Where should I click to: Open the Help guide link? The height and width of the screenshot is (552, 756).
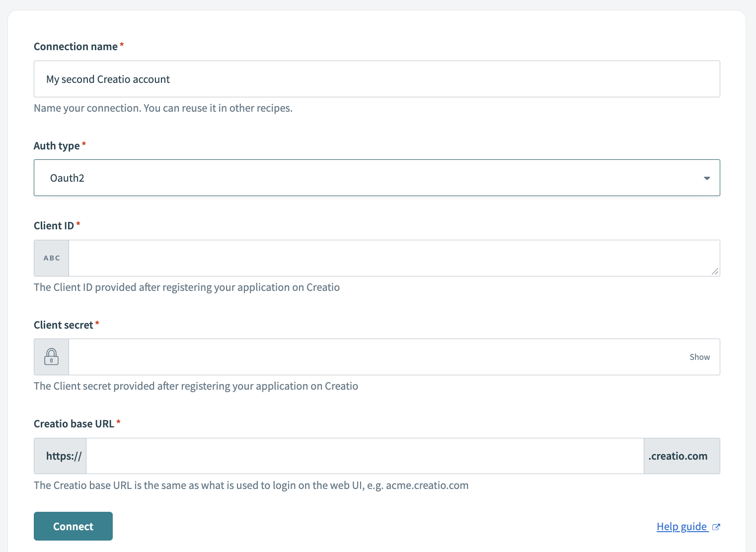681,526
